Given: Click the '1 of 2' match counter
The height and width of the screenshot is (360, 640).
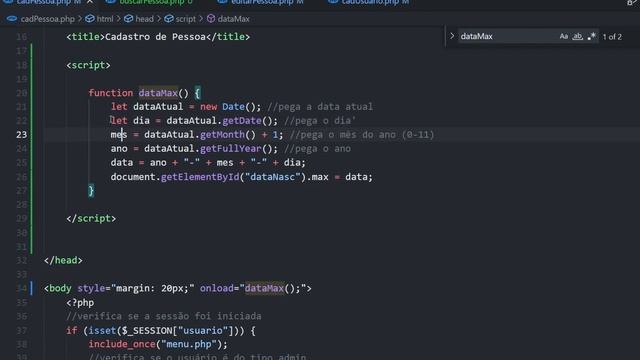Looking at the screenshot, I should point(612,37).
